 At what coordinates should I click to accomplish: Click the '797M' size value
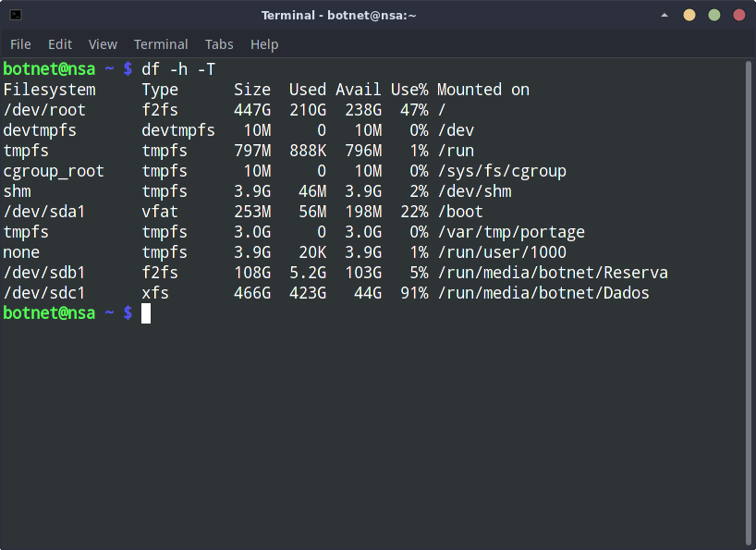pos(252,151)
